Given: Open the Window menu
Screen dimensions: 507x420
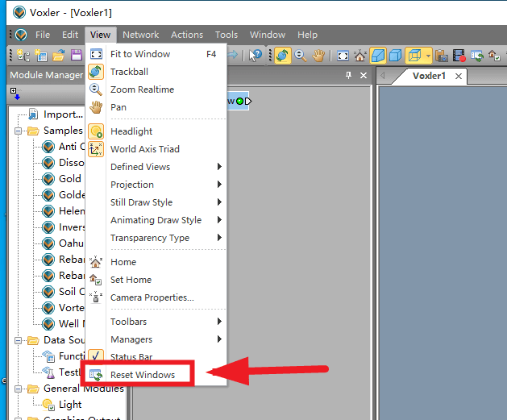Looking at the screenshot, I should click(x=268, y=35).
